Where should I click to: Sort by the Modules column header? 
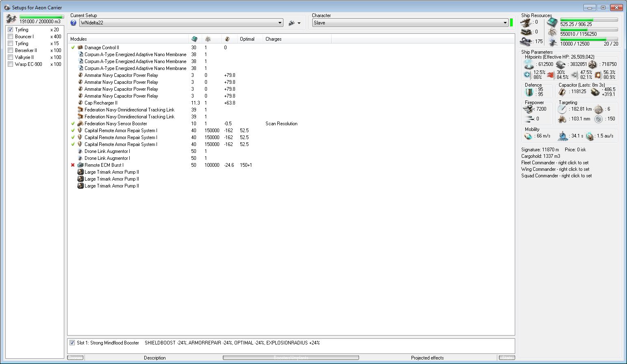point(128,39)
